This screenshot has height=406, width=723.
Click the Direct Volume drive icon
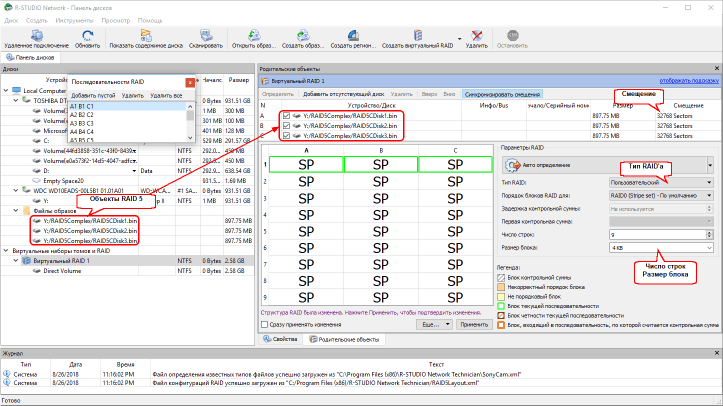(36, 271)
